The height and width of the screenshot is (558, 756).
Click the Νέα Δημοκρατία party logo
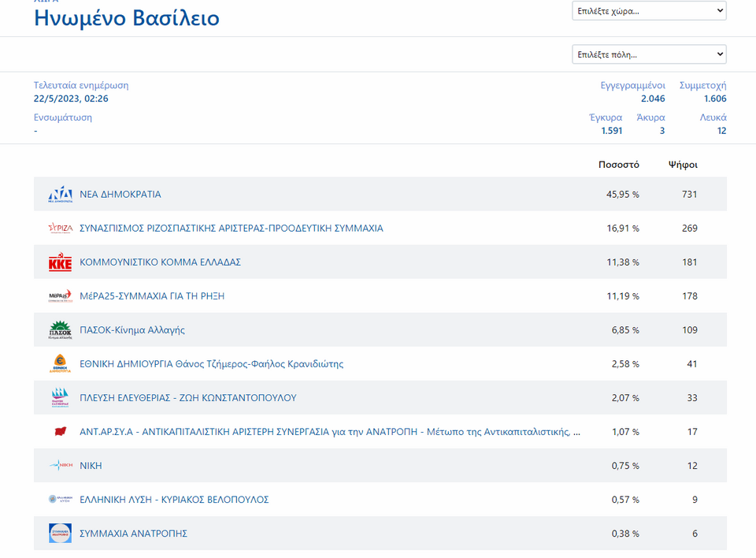coord(61,194)
